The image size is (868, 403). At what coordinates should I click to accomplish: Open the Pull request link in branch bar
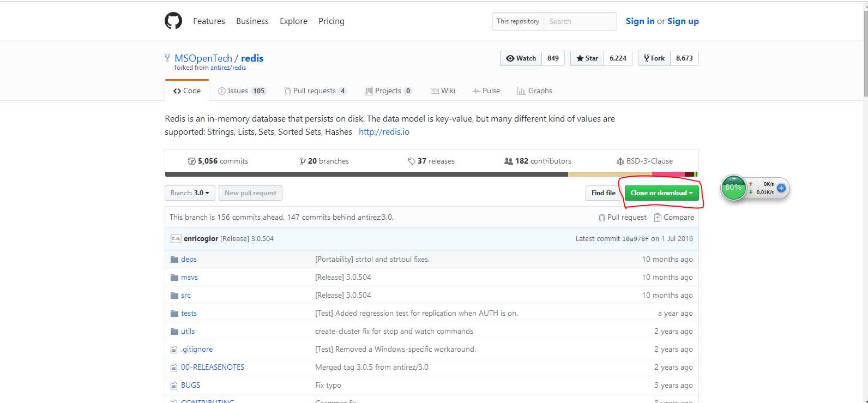(622, 217)
